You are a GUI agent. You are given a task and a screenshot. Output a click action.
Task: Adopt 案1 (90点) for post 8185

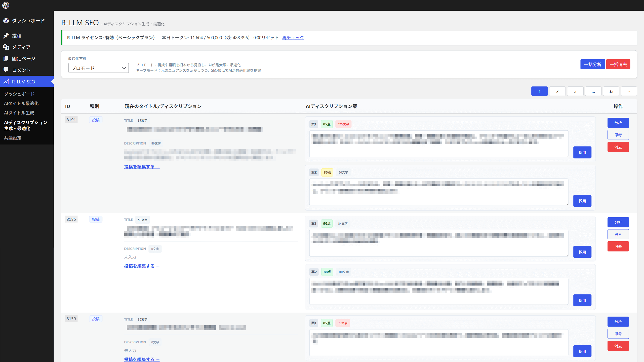tap(582, 252)
